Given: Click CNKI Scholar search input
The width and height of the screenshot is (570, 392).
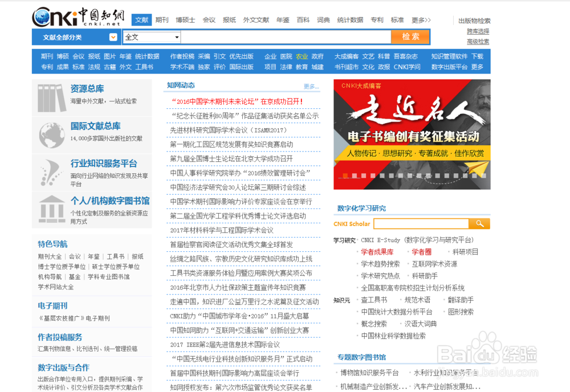Looking at the screenshot, I should coord(421,224).
